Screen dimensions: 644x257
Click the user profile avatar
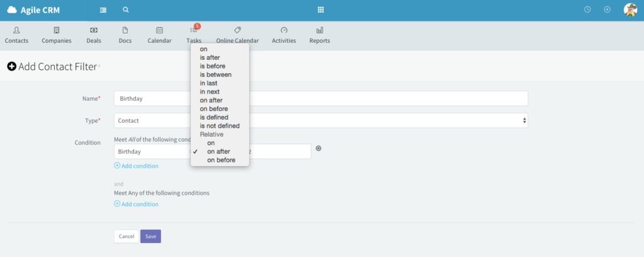point(630,10)
